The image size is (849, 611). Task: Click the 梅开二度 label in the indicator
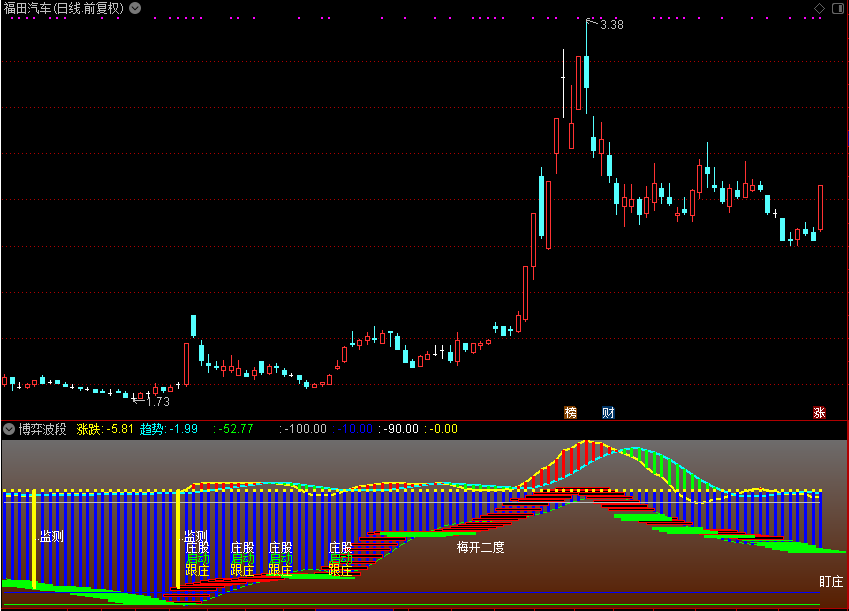(x=480, y=547)
